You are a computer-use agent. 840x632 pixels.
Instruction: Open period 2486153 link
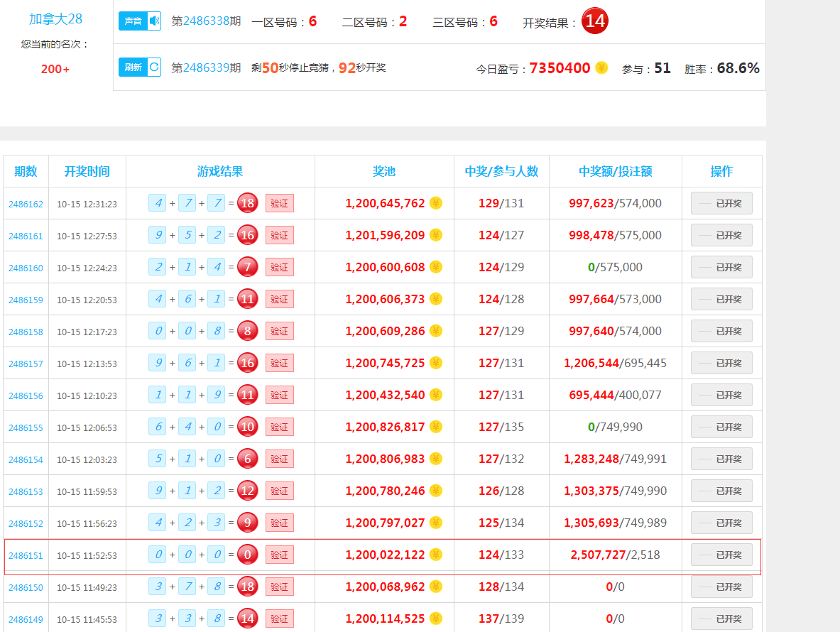pyautogui.click(x=26, y=491)
